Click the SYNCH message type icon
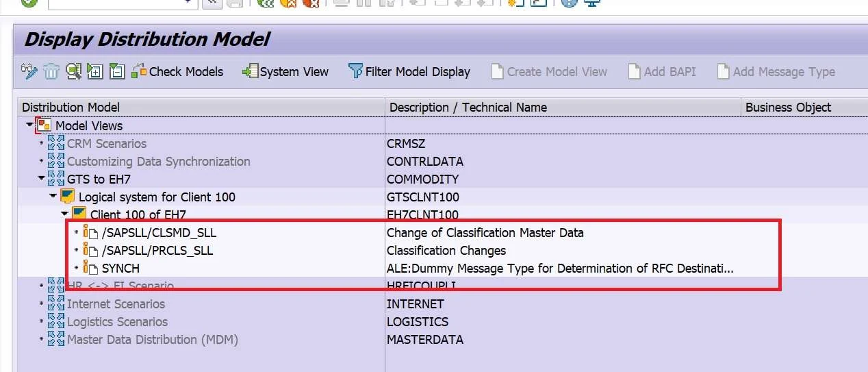The width and height of the screenshot is (868, 372). 90,268
